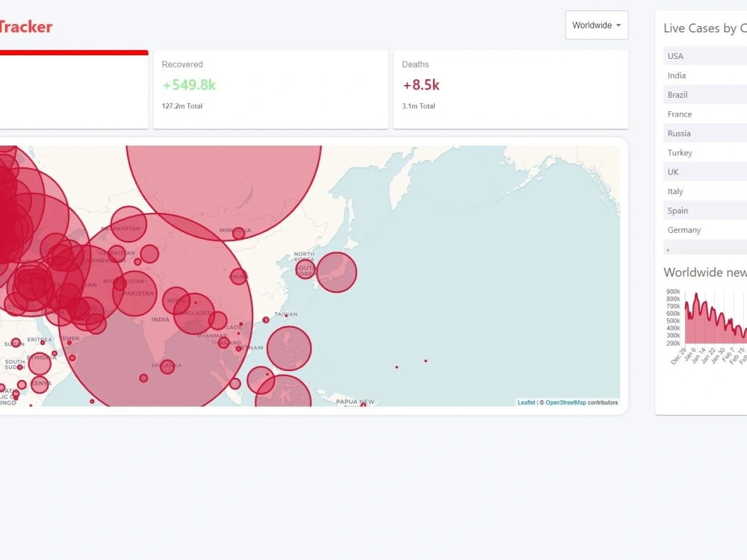This screenshot has width=747, height=560.
Task: Click the India row in Live Cases table
Action: click(705, 75)
